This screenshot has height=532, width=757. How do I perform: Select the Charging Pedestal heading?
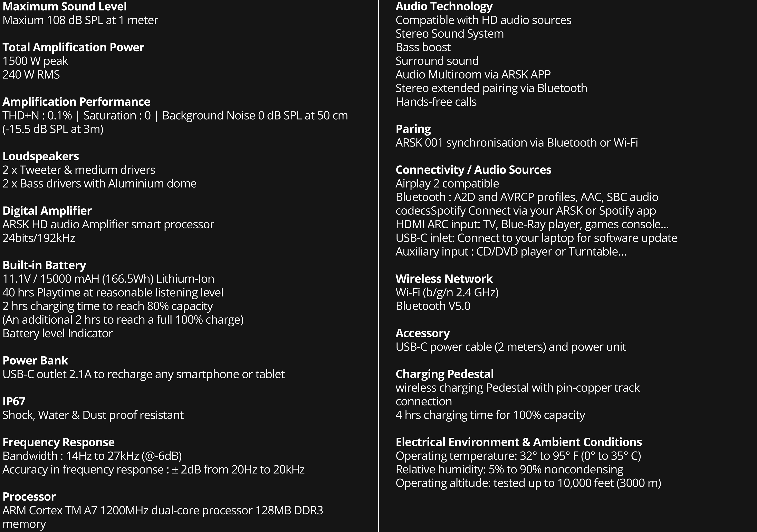tap(444, 374)
